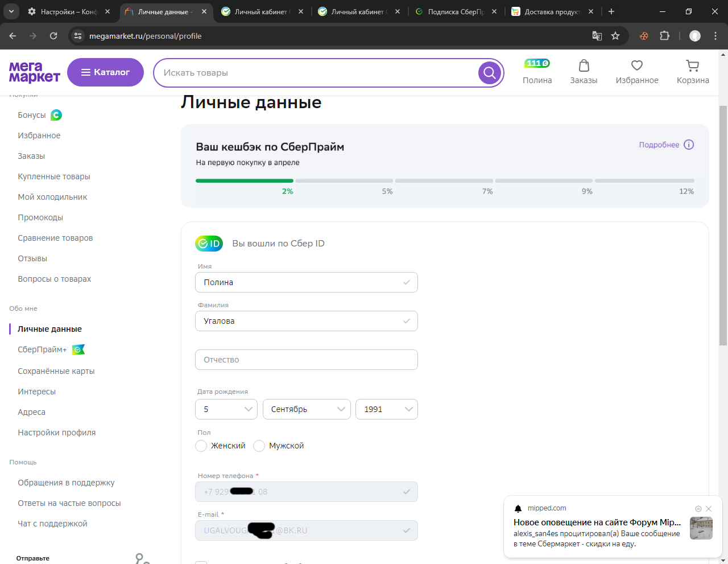Open the Полина bonus balance icon
The height and width of the screenshot is (564, 728).
coord(537,63)
